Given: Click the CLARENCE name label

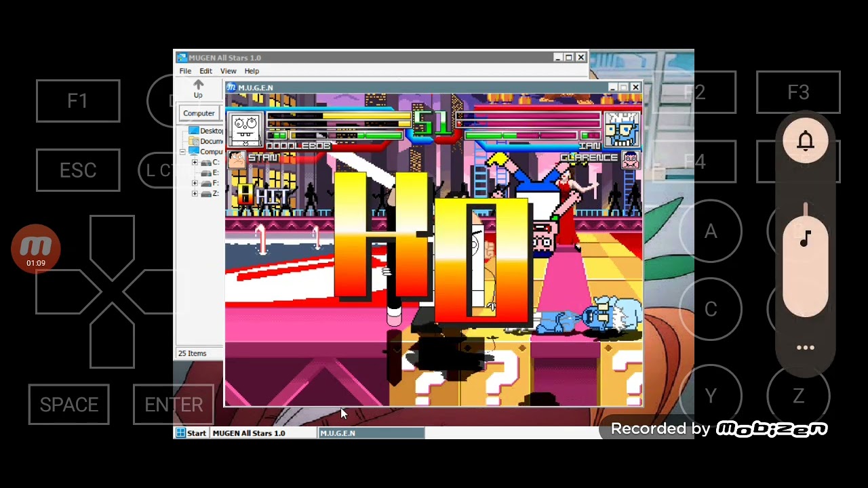Looking at the screenshot, I should pos(589,157).
